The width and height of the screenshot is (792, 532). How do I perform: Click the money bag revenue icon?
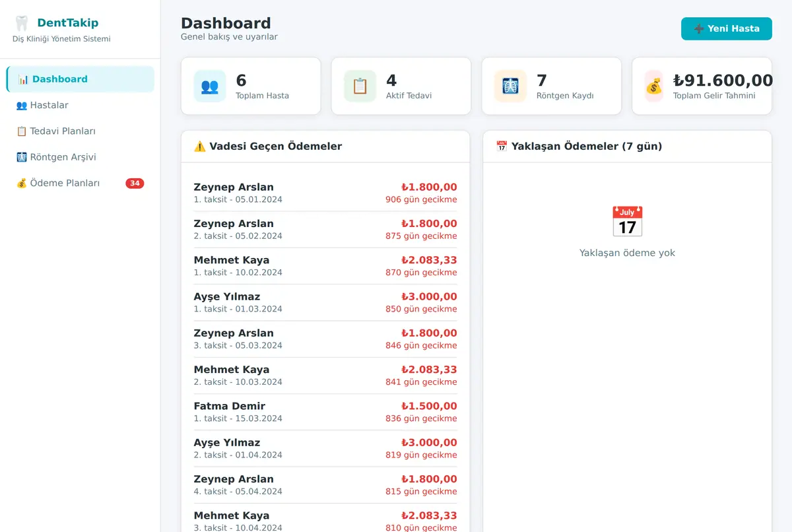tap(653, 86)
